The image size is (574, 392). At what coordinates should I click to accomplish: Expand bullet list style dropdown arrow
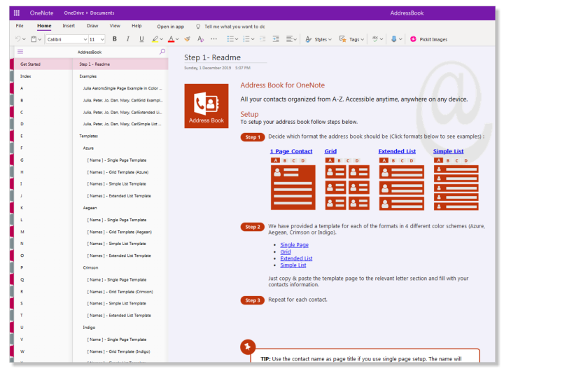coord(237,39)
